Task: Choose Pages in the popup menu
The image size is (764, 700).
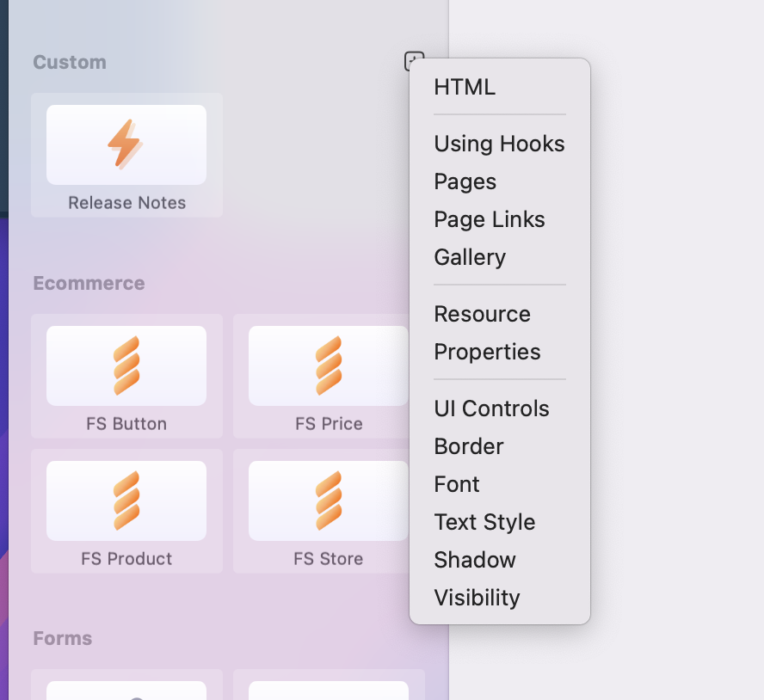Action: pos(465,181)
